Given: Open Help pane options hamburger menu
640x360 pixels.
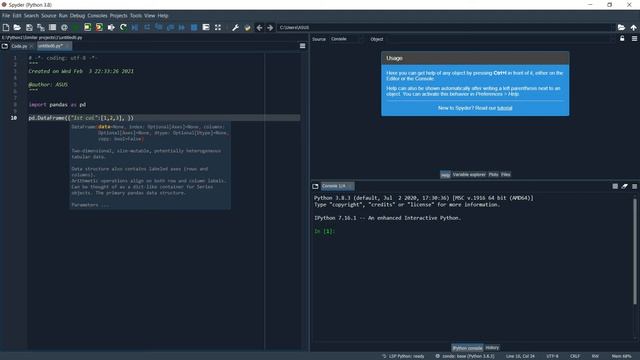Looking at the screenshot, I should tap(634, 38).
